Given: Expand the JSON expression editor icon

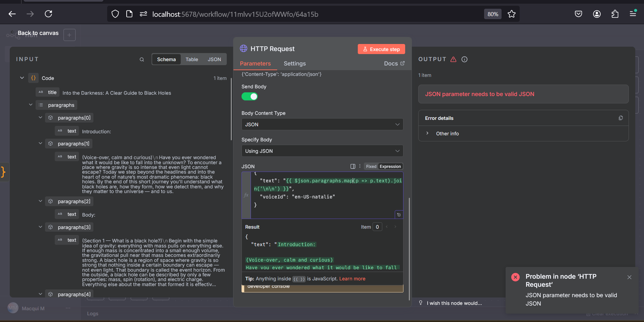Looking at the screenshot, I should click(399, 215).
